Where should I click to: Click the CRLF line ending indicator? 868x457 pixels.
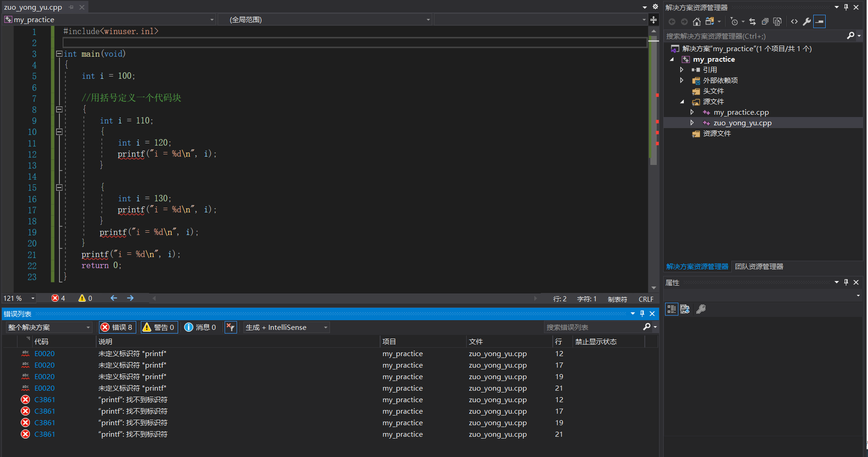click(646, 299)
